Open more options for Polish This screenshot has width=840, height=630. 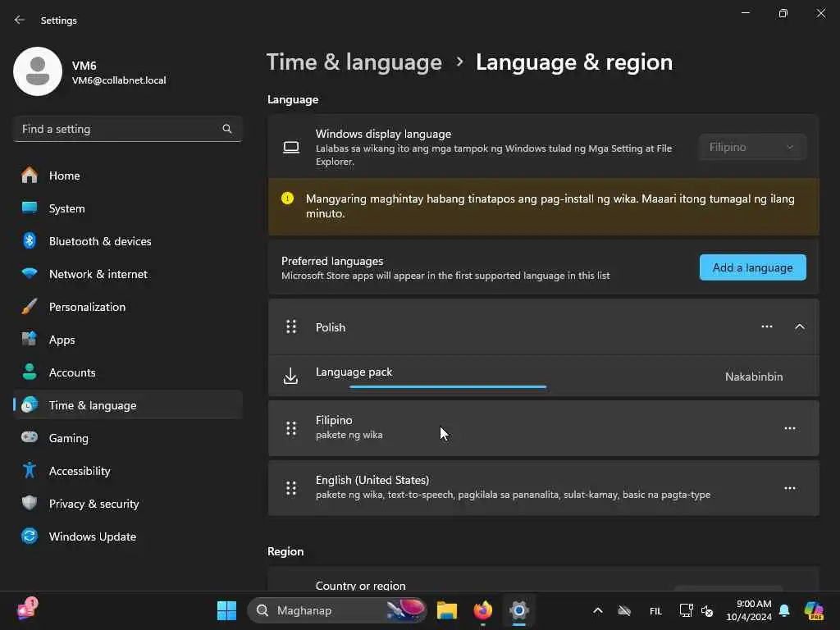(x=767, y=326)
